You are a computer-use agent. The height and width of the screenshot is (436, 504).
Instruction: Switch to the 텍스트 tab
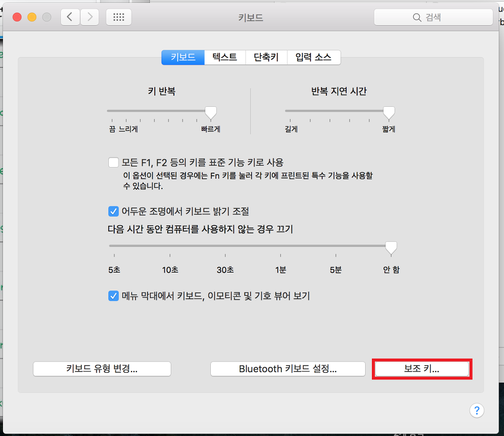point(225,57)
